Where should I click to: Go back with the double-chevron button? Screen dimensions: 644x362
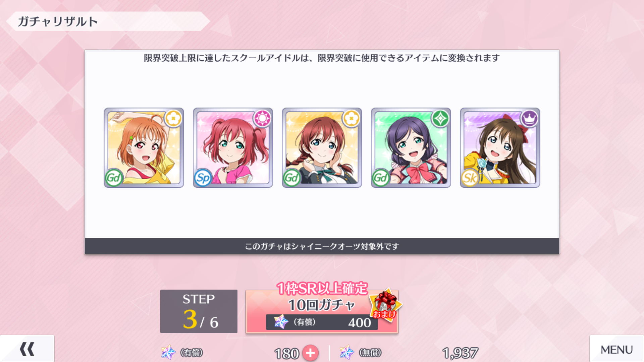(x=27, y=349)
